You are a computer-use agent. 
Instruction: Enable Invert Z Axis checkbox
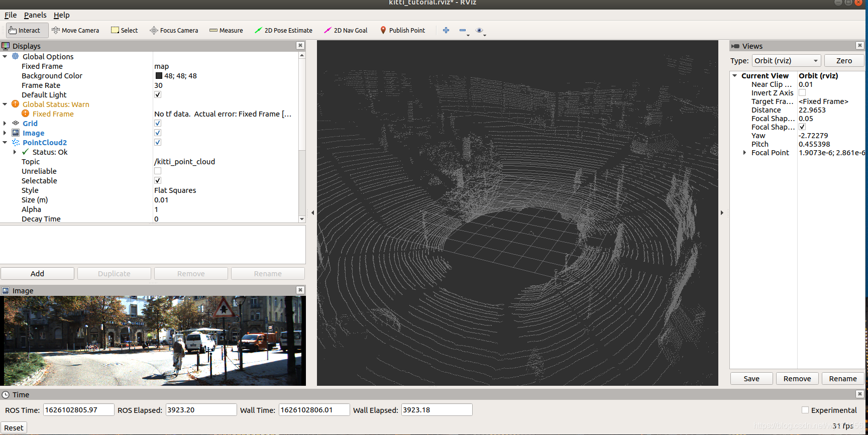[802, 92]
